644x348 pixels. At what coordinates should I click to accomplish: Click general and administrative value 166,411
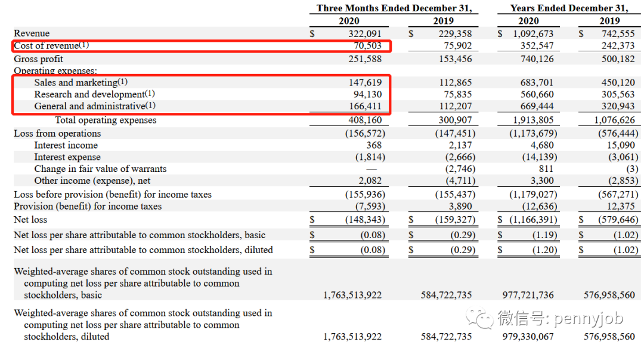[365, 106]
